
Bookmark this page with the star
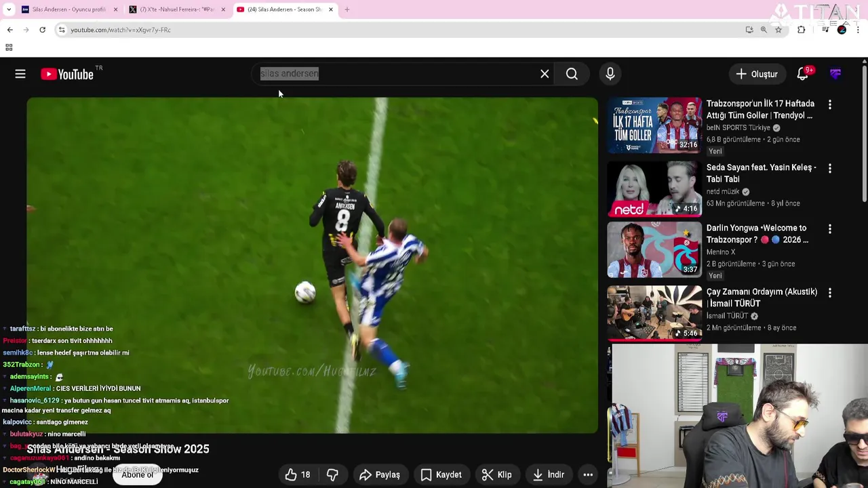778,30
